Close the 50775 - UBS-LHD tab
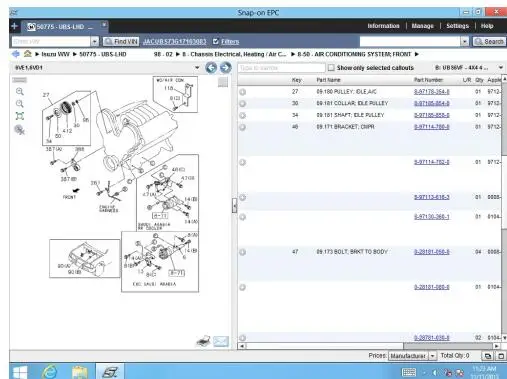507x379 pixels. [104, 25]
